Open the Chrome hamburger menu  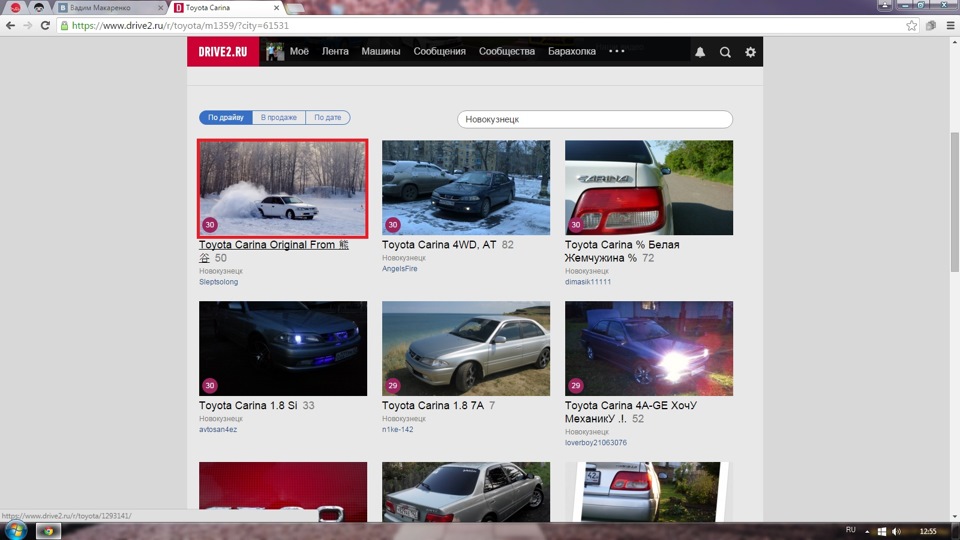950,25
